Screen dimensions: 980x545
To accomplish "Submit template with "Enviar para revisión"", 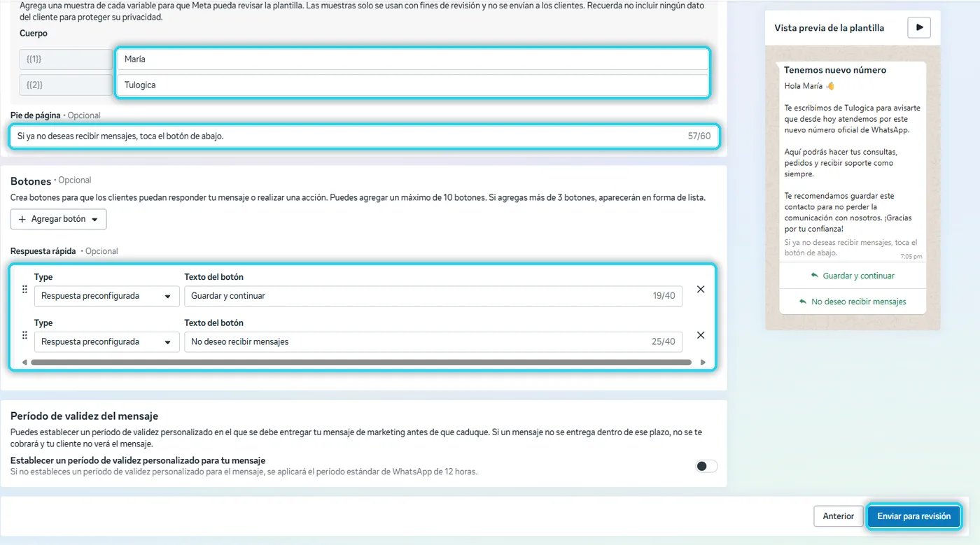I will (913, 516).
